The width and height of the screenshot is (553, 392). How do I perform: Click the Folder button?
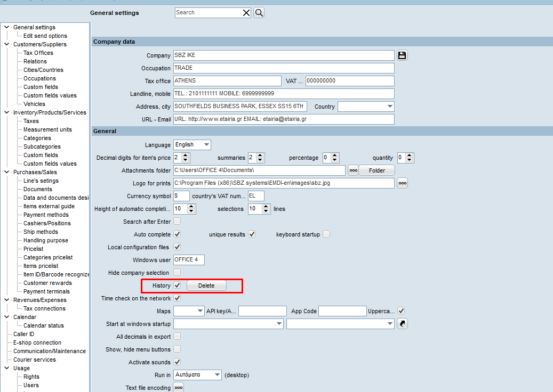(x=376, y=170)
